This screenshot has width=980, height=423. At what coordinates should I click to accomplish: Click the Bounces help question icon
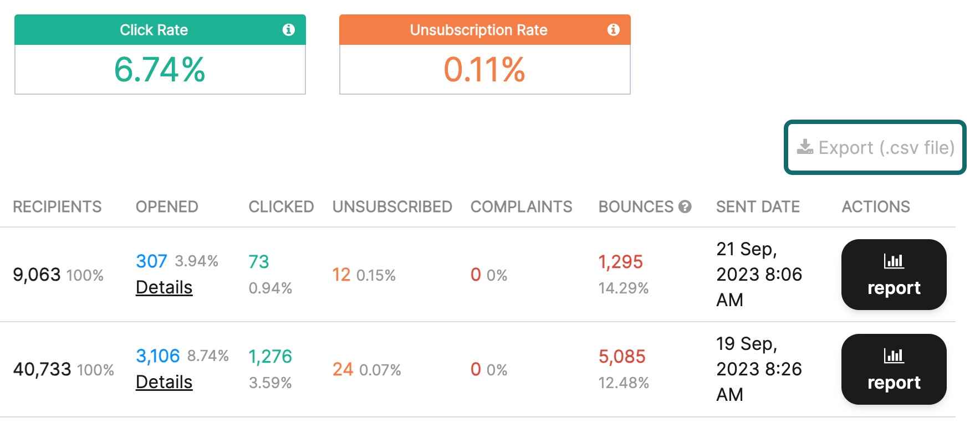(685, 207)
